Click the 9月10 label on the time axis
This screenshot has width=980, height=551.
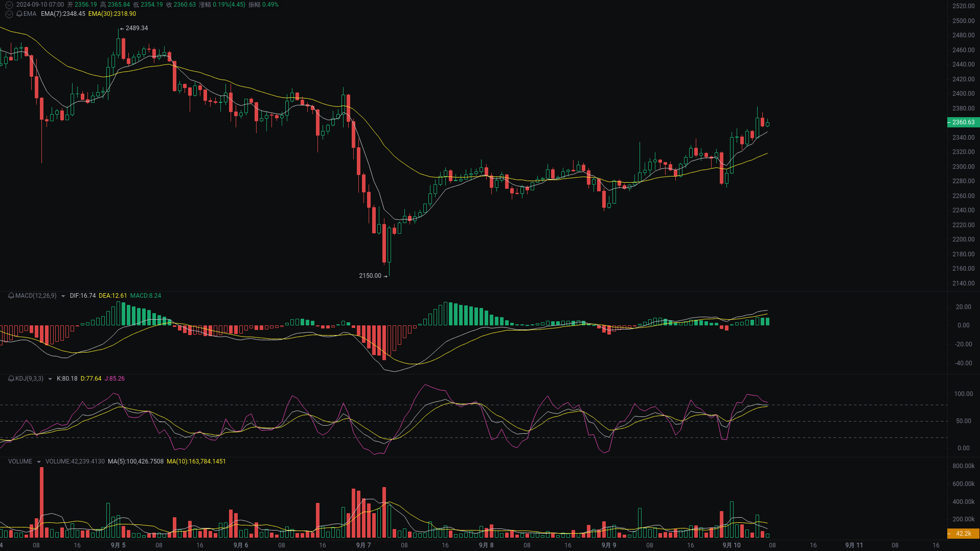pos(731,545)
